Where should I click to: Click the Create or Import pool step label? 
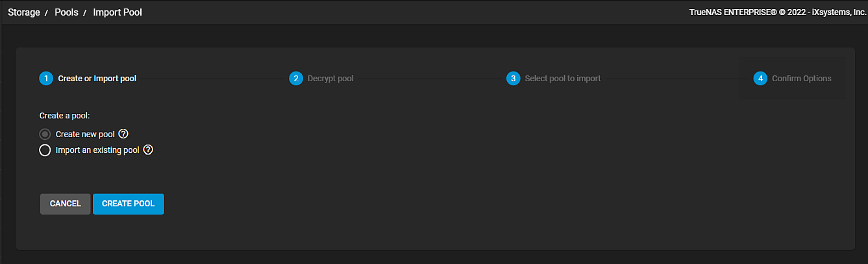97,79
